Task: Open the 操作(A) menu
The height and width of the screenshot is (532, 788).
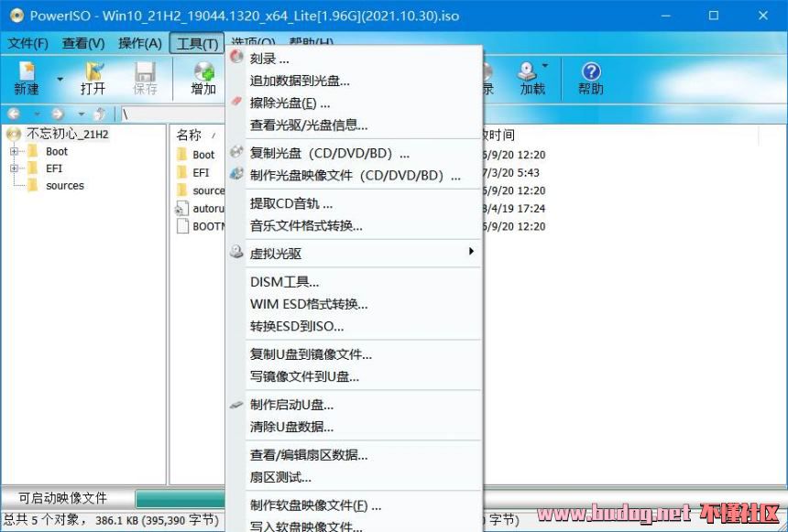Action: [140, 44]
